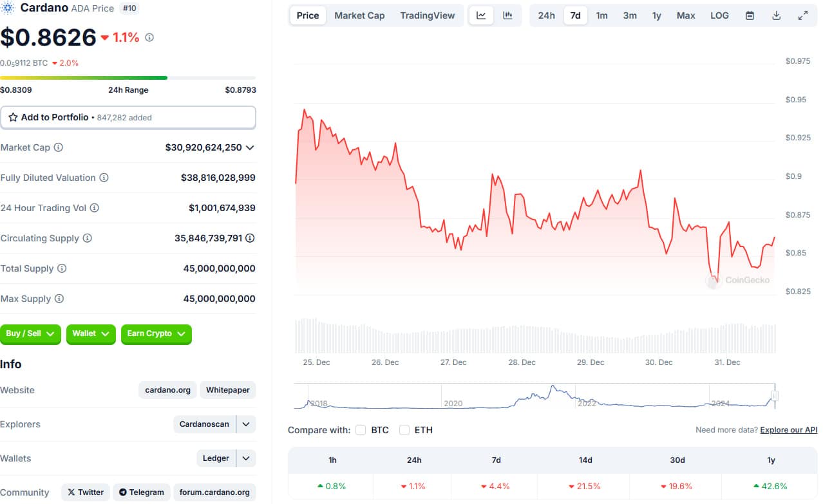Show Total Supply info icon

(62, 268)
